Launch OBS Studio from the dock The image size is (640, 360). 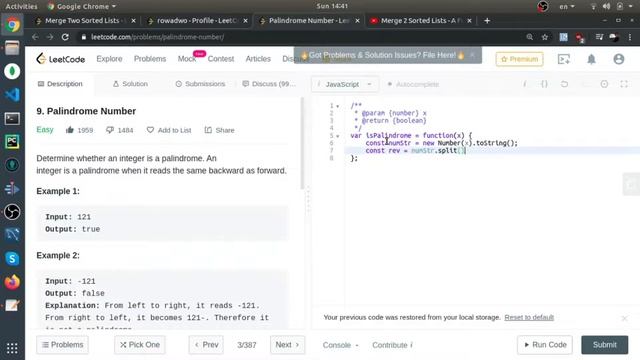click(12, 212)
